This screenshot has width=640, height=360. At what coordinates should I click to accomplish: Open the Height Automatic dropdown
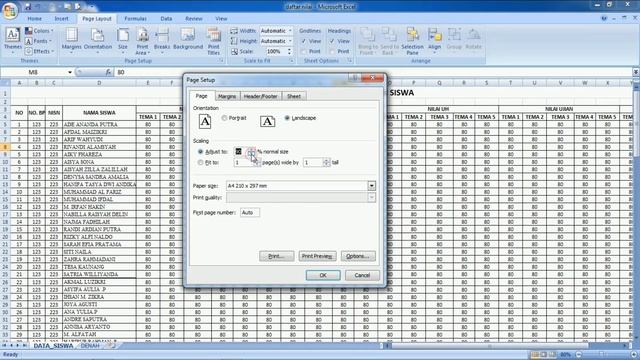click(290, 41)
